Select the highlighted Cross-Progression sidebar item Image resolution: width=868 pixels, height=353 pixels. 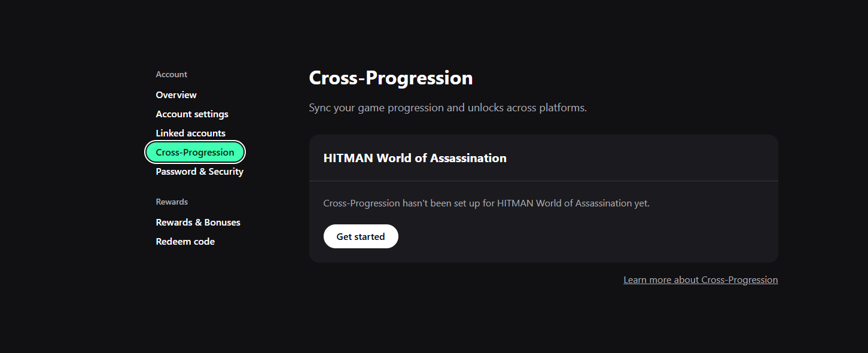coord(195,153)
